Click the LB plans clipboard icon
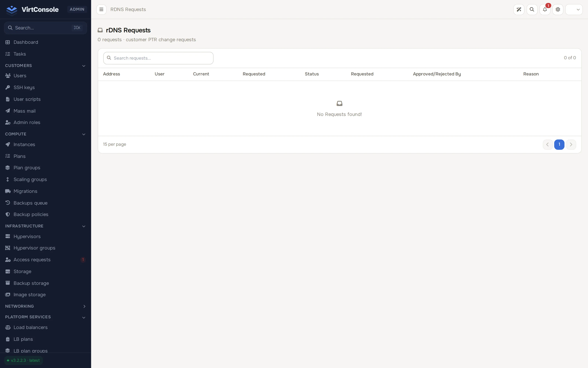Screen dimensions: 588x368 (x=8, y=339)
